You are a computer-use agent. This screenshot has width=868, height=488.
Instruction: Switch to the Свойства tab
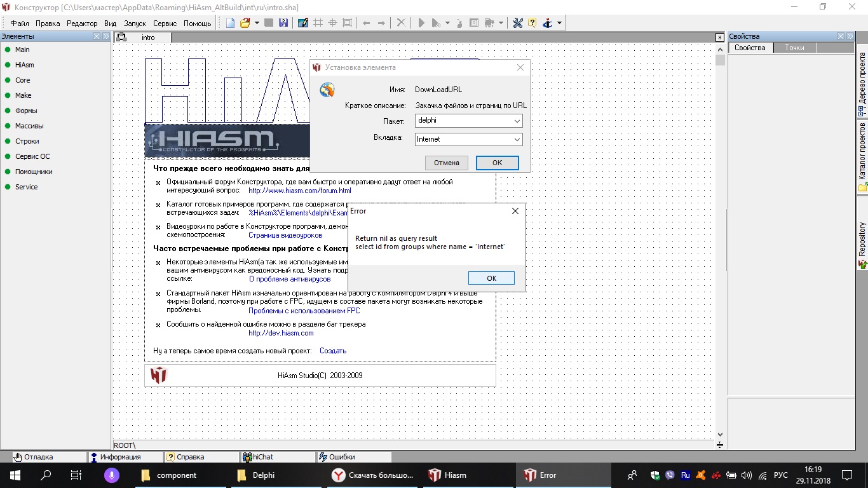click(750, 48)
